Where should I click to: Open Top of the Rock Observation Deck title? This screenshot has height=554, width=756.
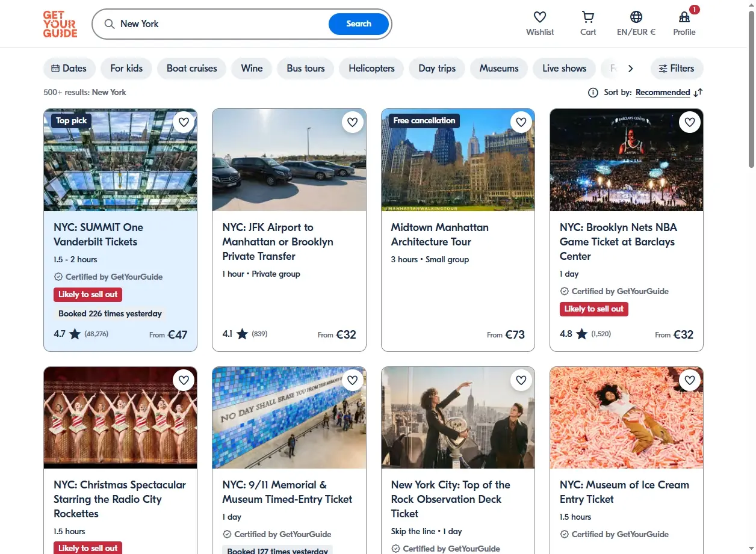[451, 499]
